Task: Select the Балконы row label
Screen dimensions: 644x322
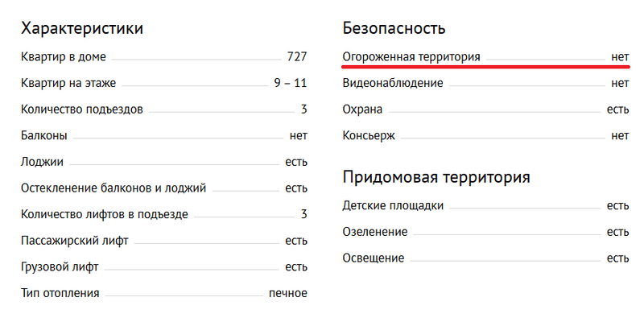Action: 43,136
